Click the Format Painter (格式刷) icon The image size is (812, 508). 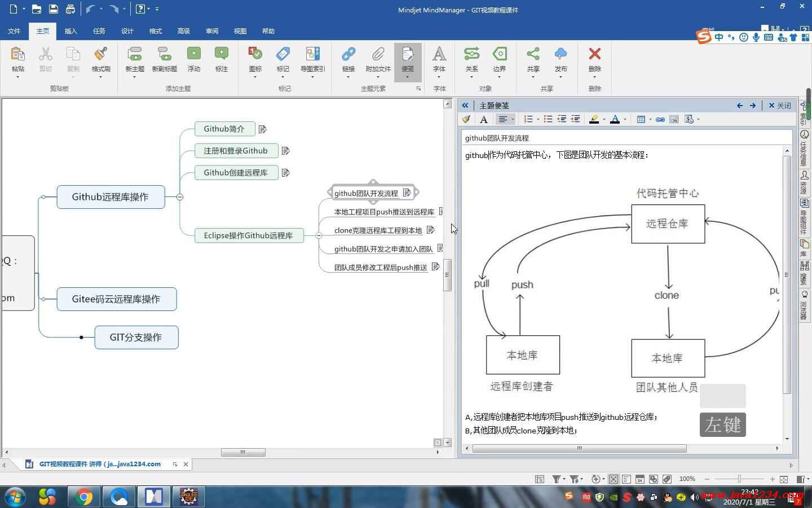point(101,54)
